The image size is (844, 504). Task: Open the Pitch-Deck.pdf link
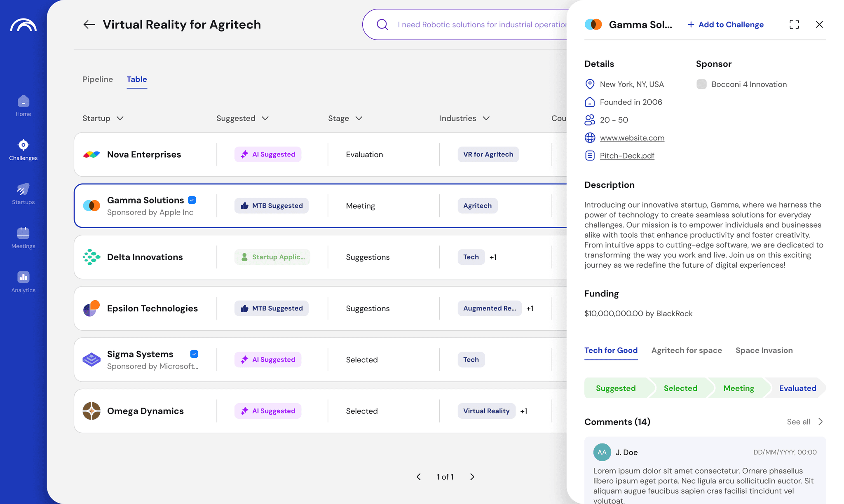(627, 156)
